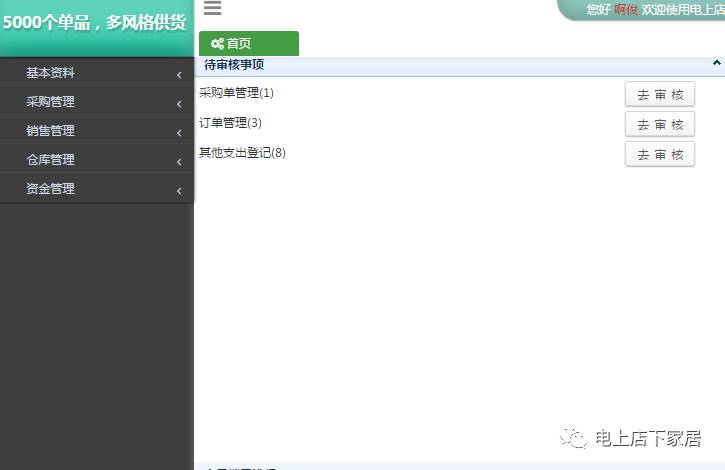Image resolution: width=725 pixels, height=470 pixels.
Task: Expand the 资金管理 chevron arrow
Action: (179, 190)
